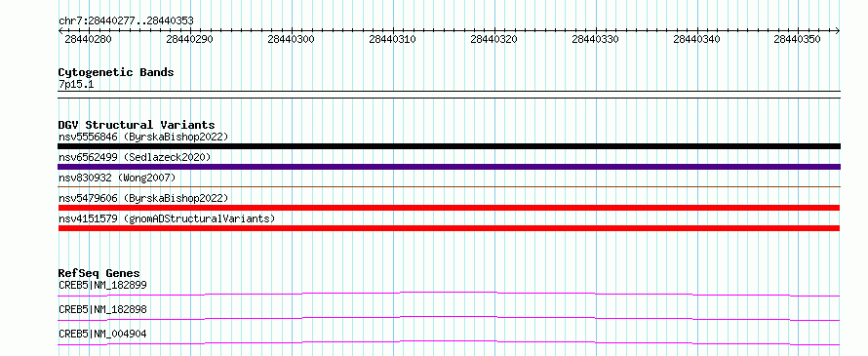This screenshot has width=868, height=356.
Task: Click ruler position 28440280
Action: [x=89, y=39]
